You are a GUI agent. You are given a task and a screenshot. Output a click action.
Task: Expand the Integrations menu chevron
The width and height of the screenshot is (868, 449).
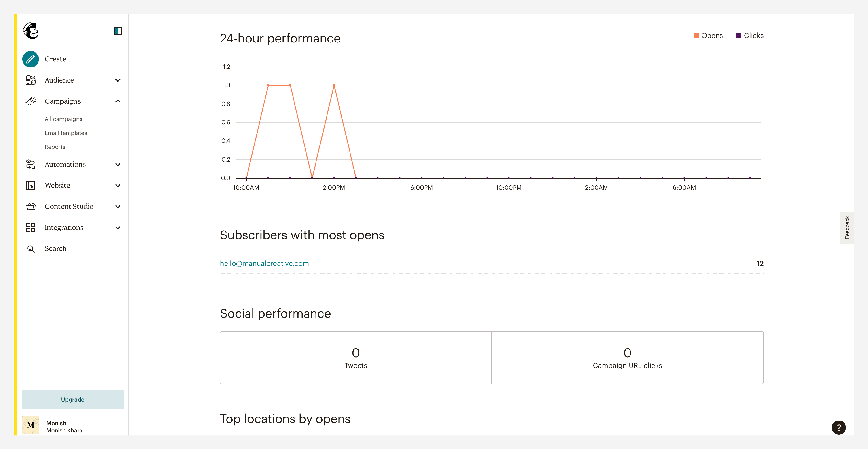118,227
